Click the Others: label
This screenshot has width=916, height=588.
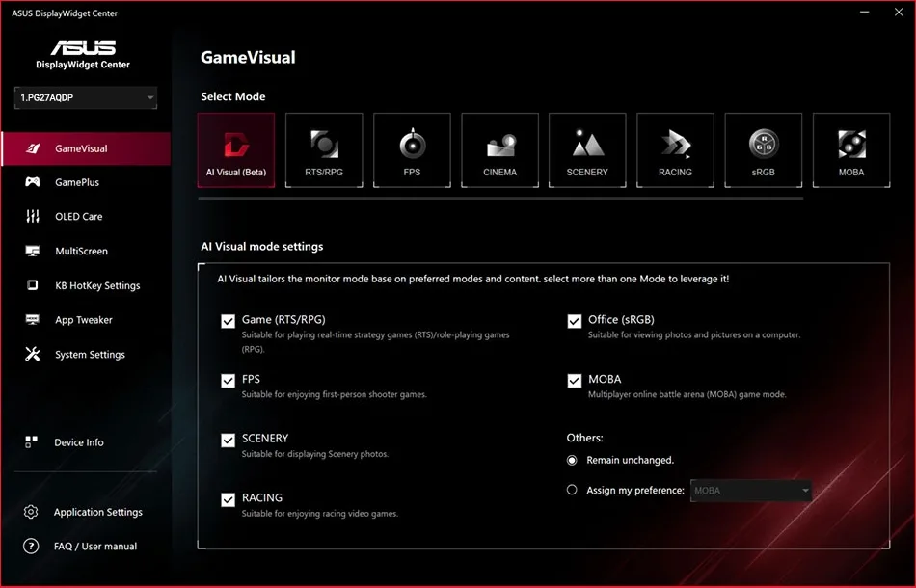click(x=584, y=438)
